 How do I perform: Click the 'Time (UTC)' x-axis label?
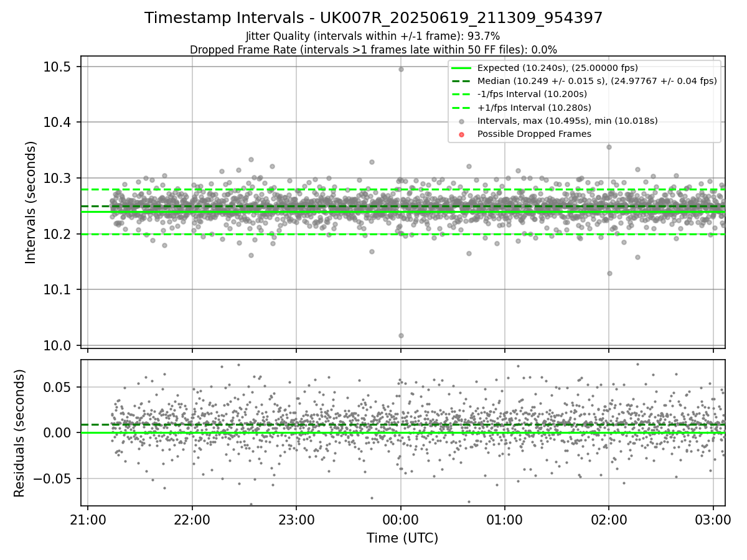[x=402, y=538]
